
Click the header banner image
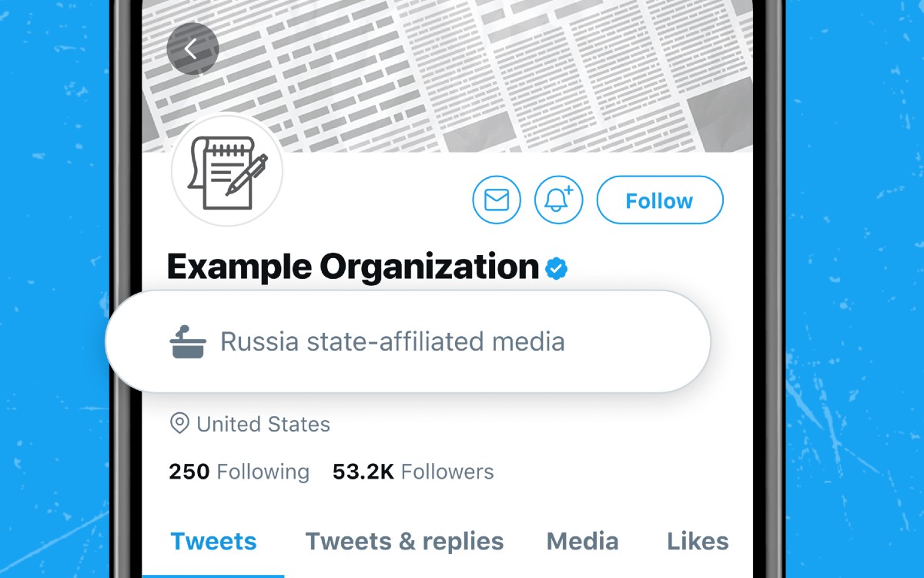click(462, 69)
